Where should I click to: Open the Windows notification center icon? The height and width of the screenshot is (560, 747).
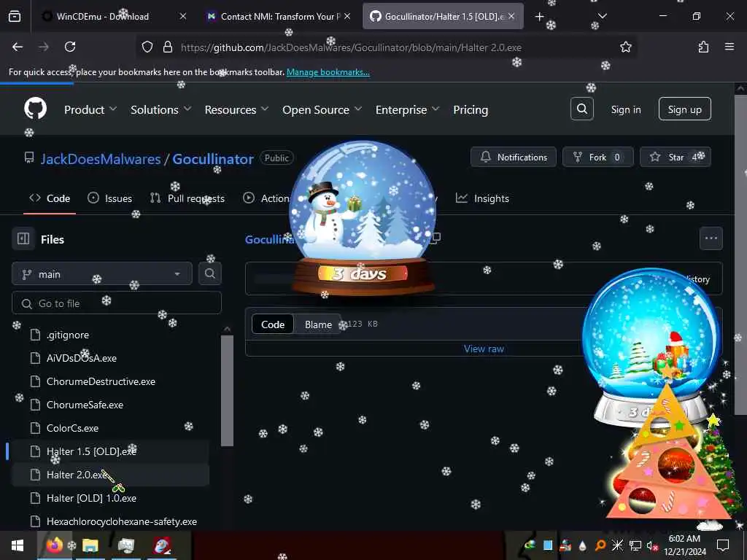(723, 545)
